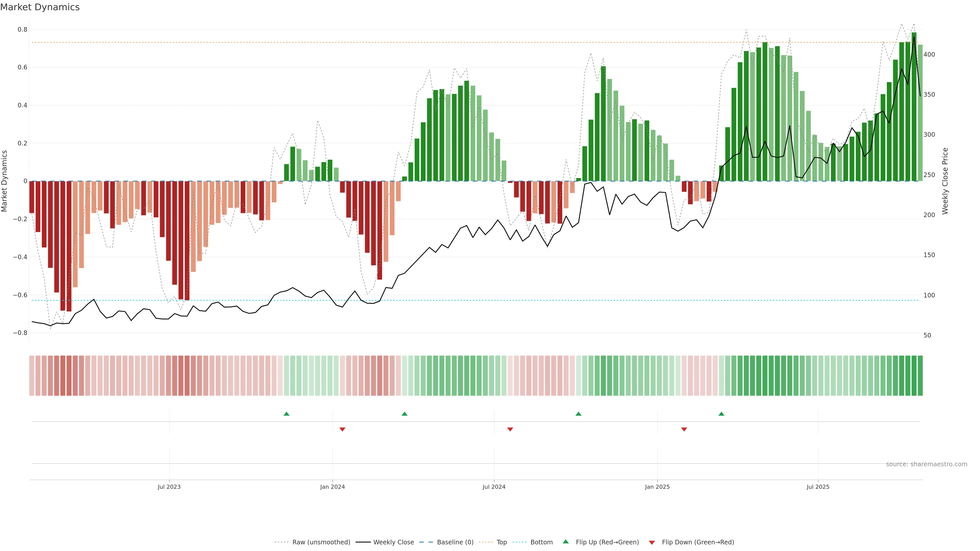Click the Jul 2023 x-axis label
The height and width of the screenshot is (551, 980).
pos(169,487)
